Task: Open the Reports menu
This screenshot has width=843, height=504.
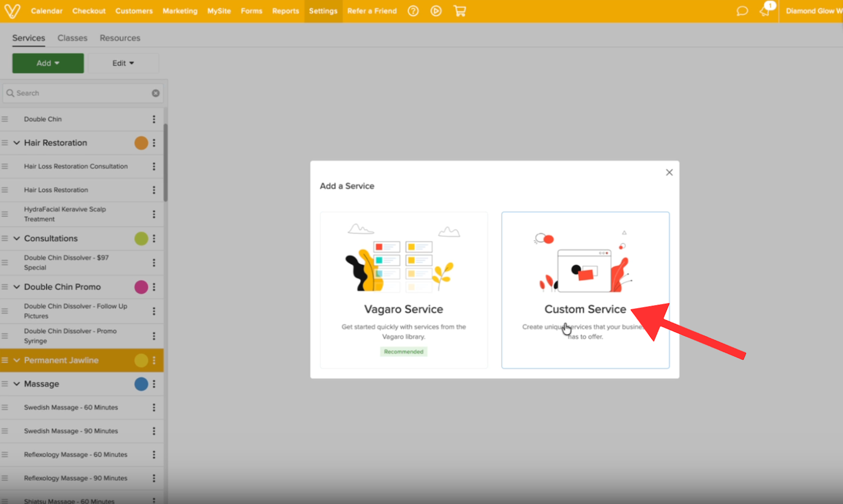Action: point(286,11)
